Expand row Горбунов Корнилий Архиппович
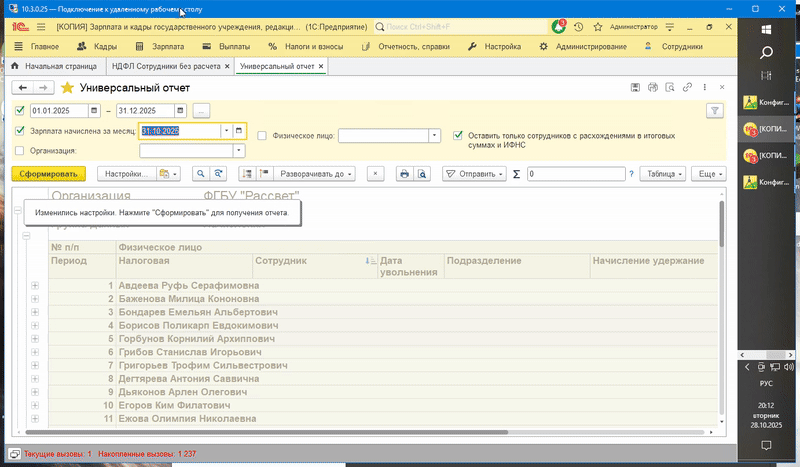 click(x=35, y=338)
